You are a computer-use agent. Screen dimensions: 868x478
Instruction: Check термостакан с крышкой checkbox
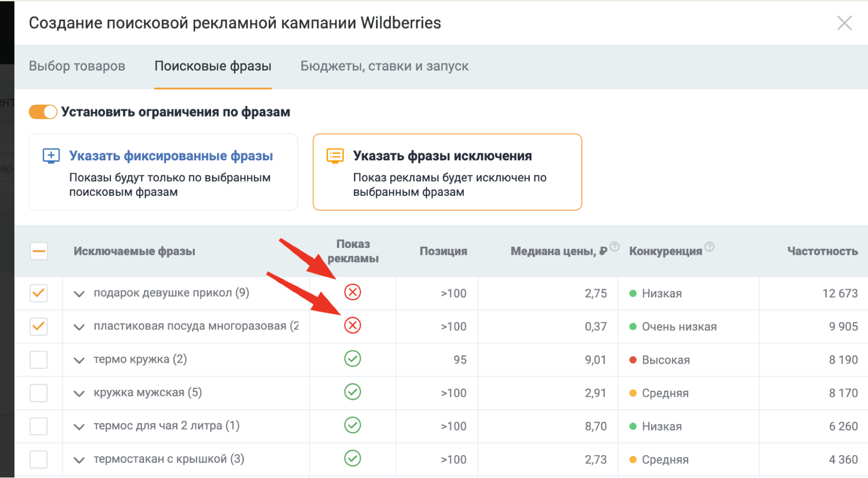click(39, 459)
